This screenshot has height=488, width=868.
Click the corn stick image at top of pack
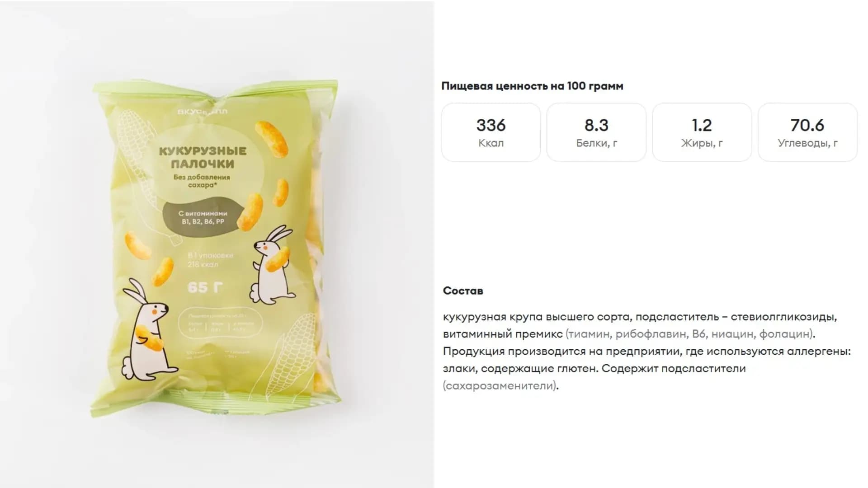pos(272,138)
